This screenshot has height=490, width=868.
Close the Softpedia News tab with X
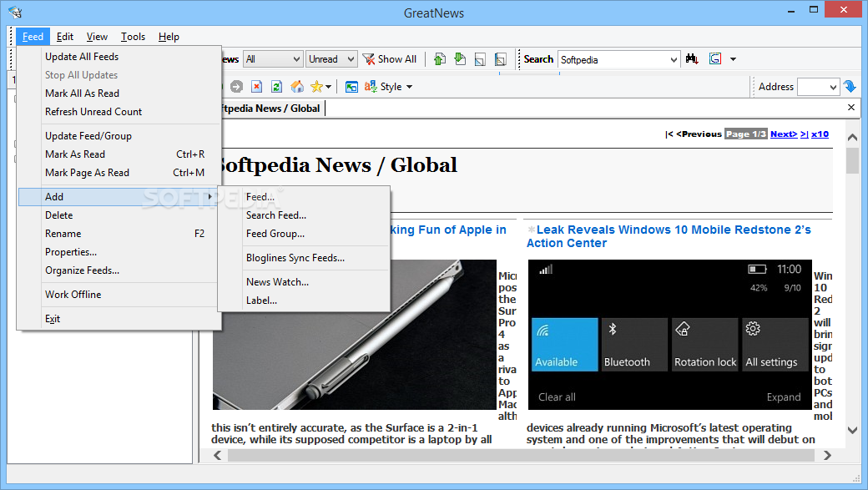point(850,108)
